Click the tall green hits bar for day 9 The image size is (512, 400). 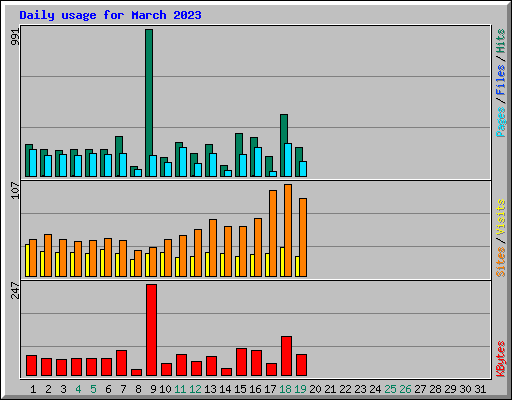point(149,103)
